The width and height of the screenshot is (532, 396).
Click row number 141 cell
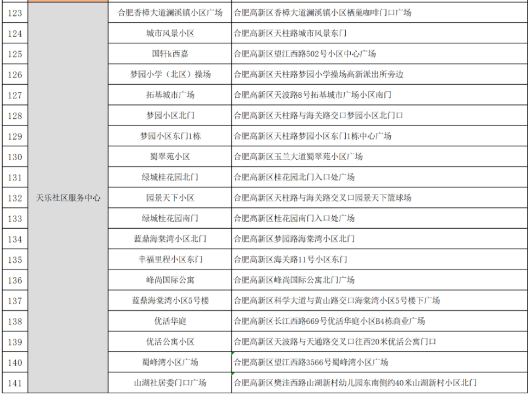(15, 383)
